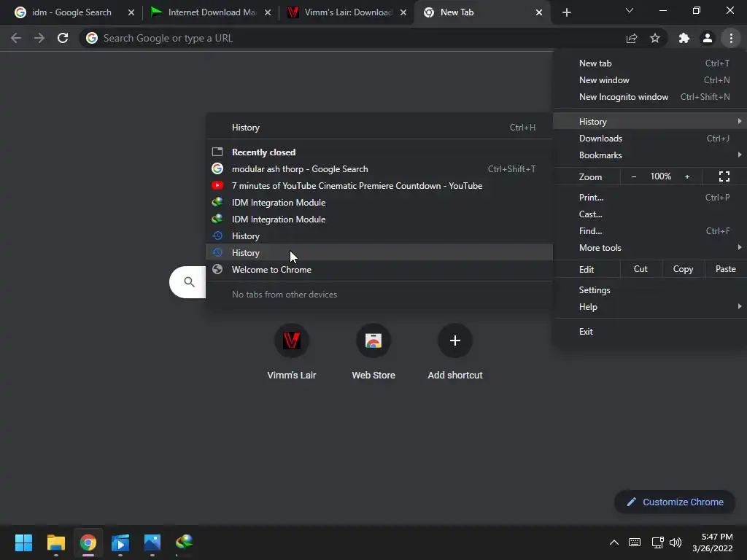Viewport: 747px width, 560px height.
Task: Close the Internet Download Manager tab
Action: [x=268, y=12]
